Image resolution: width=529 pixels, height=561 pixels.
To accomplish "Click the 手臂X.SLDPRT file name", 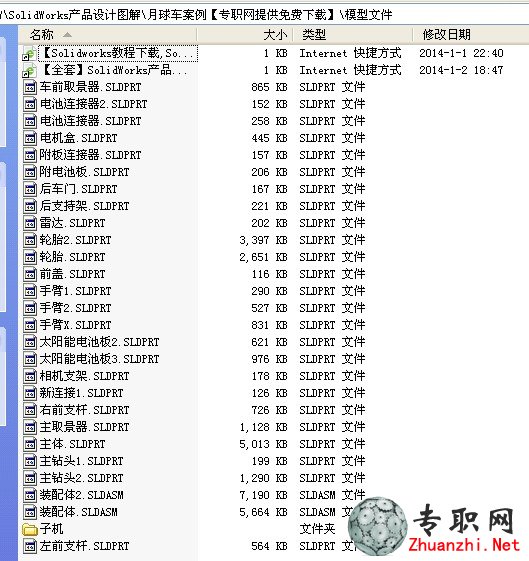I will click(x=75, y=325).
